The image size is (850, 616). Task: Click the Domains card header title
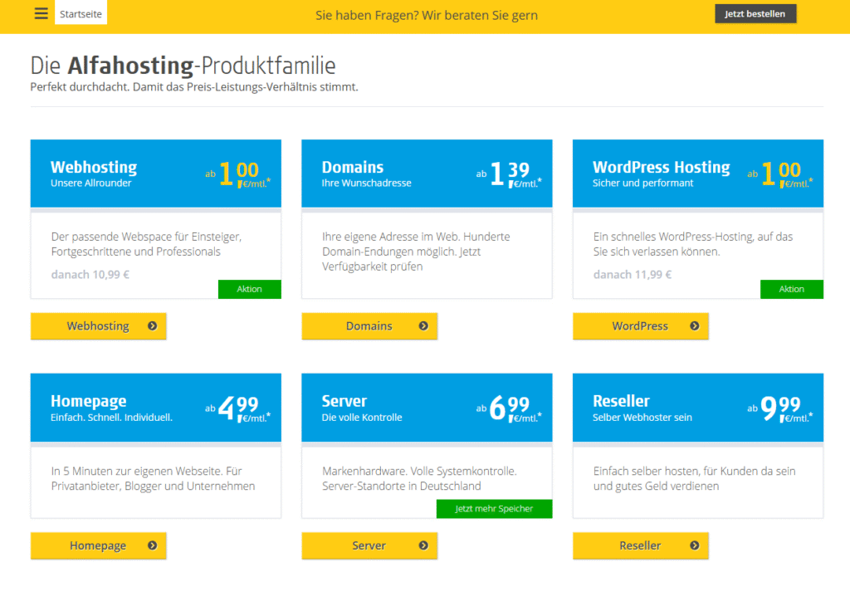click(352, 167)
